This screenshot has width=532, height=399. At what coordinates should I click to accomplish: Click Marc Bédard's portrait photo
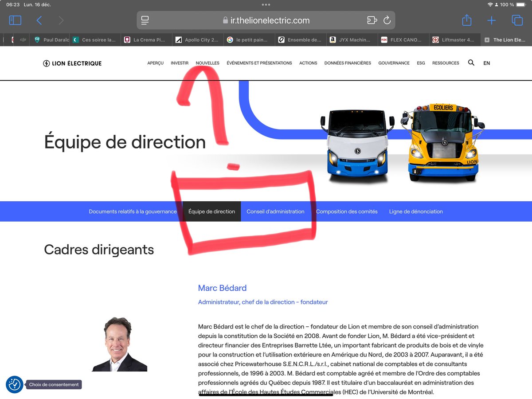coord(119,344)
